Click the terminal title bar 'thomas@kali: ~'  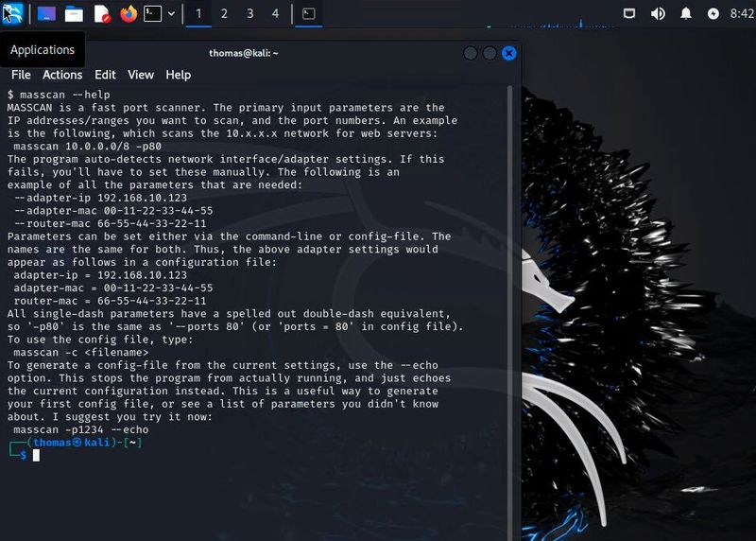(244, 53)
